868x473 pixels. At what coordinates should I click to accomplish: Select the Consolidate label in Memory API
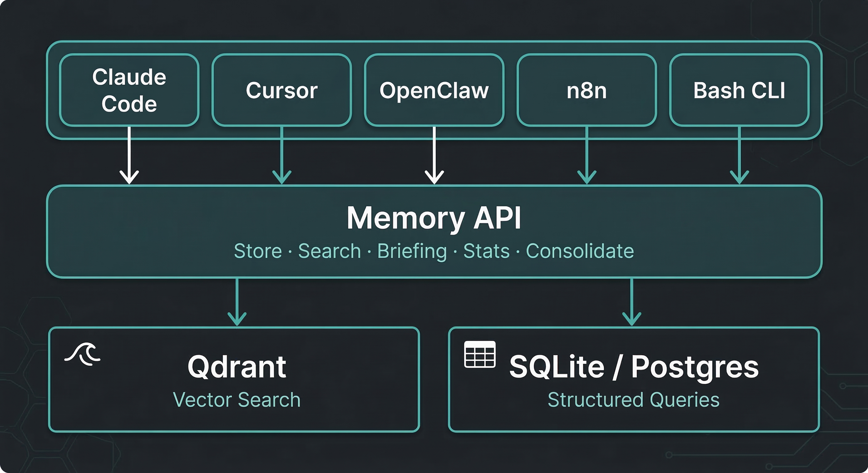pos(580,250)
